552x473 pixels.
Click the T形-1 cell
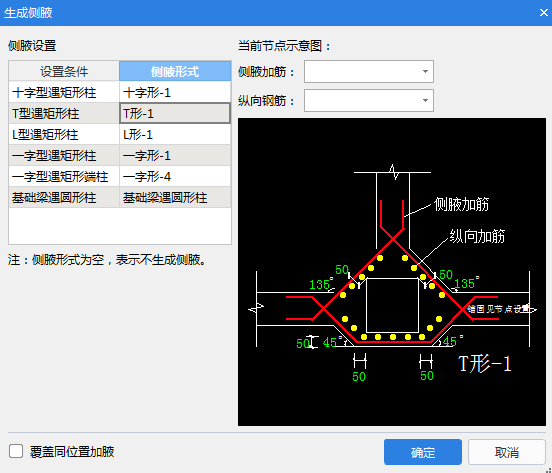click(175, 113)
